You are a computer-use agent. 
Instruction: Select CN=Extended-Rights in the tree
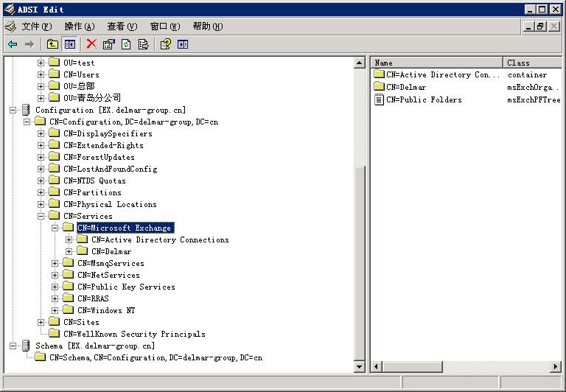click(104, 145)
